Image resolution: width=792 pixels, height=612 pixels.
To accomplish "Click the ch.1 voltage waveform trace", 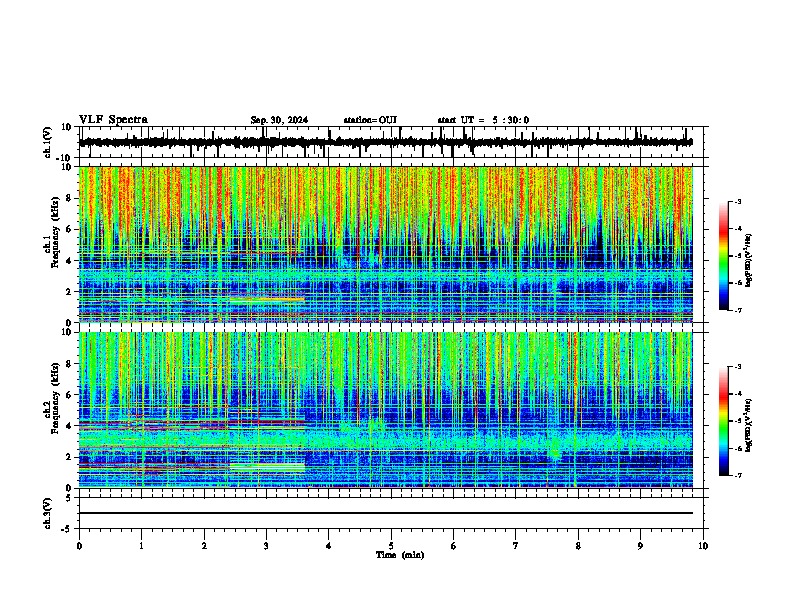I will click(x=385, y=142).
